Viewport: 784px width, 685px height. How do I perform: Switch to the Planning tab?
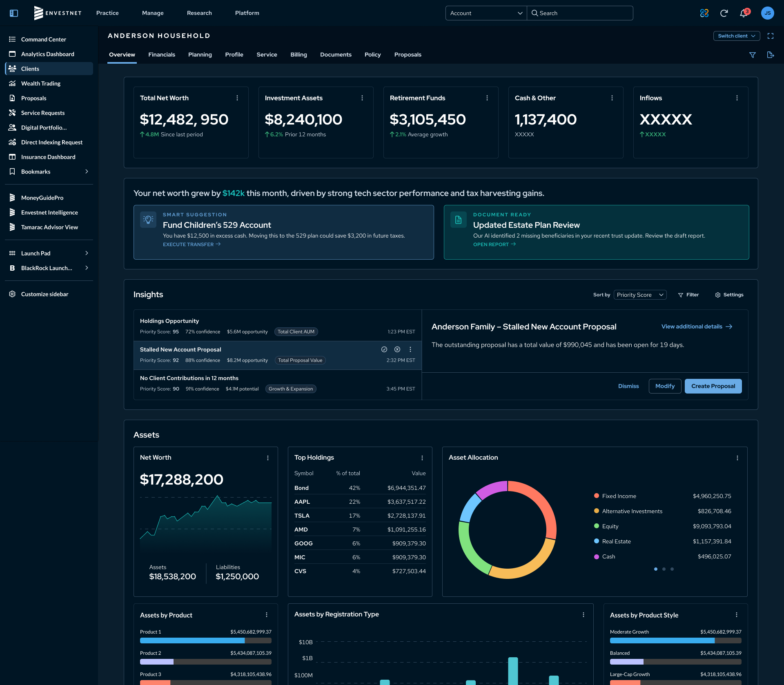(200, 55)
